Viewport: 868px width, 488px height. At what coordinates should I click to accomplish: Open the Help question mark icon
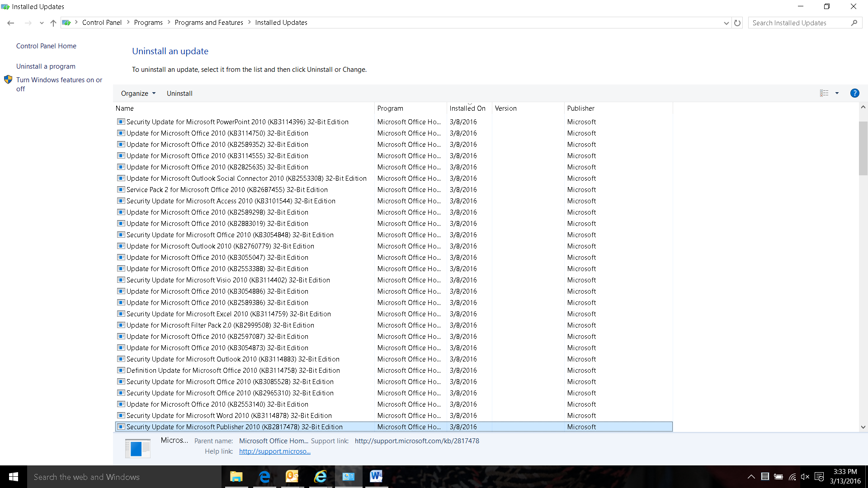click(x=854, y=93)
